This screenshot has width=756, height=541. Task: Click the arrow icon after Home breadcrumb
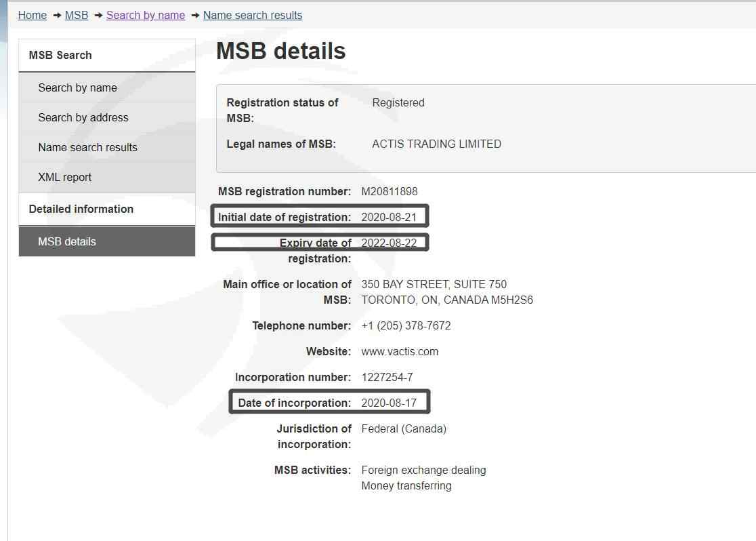tap(56, 16)
